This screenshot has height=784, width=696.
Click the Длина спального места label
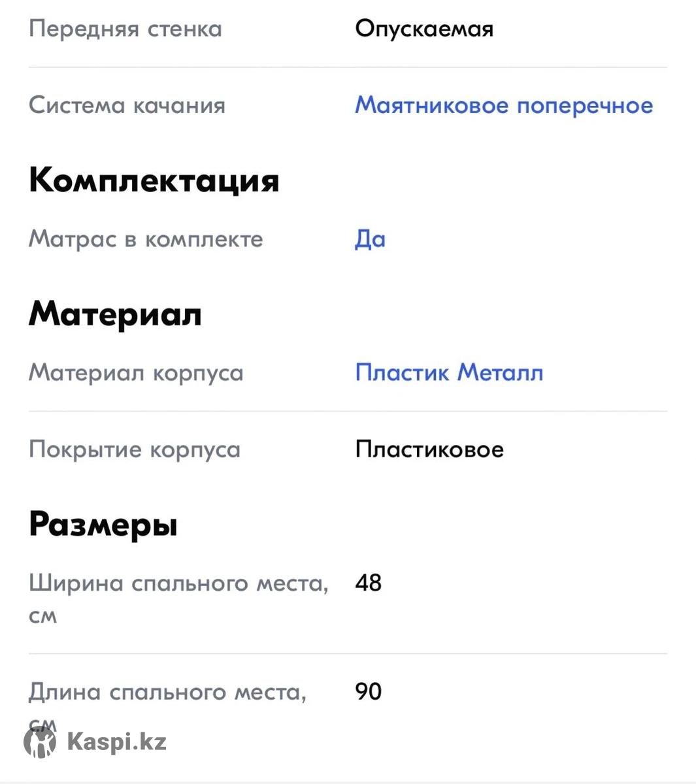(167, 692)
